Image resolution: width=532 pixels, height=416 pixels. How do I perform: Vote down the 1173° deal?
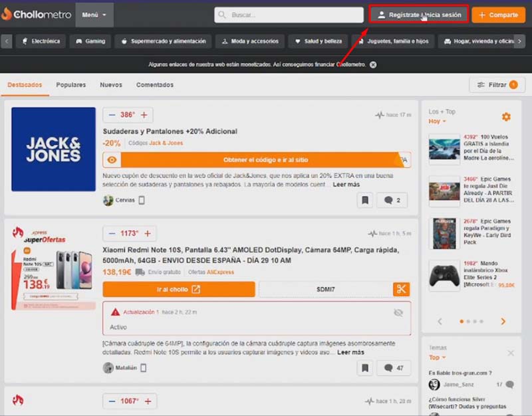tap(112, 234)
